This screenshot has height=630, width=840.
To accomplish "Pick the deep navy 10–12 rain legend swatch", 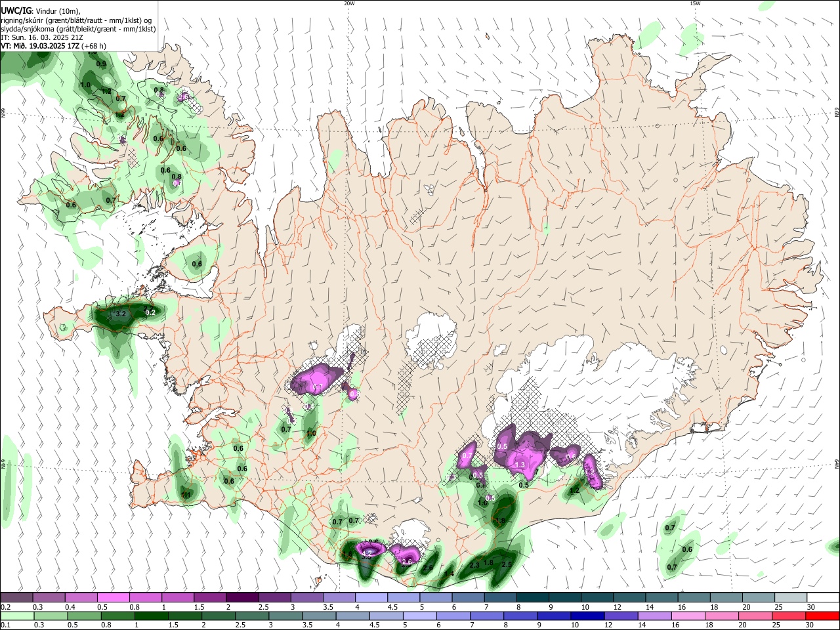I will (586, 616).
